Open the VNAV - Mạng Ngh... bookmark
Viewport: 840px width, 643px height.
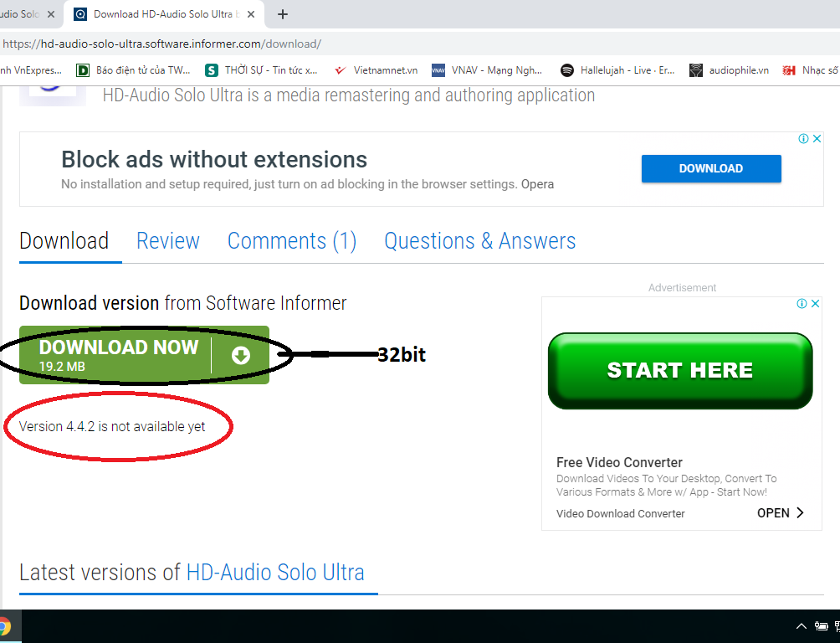tap(487, 70)
